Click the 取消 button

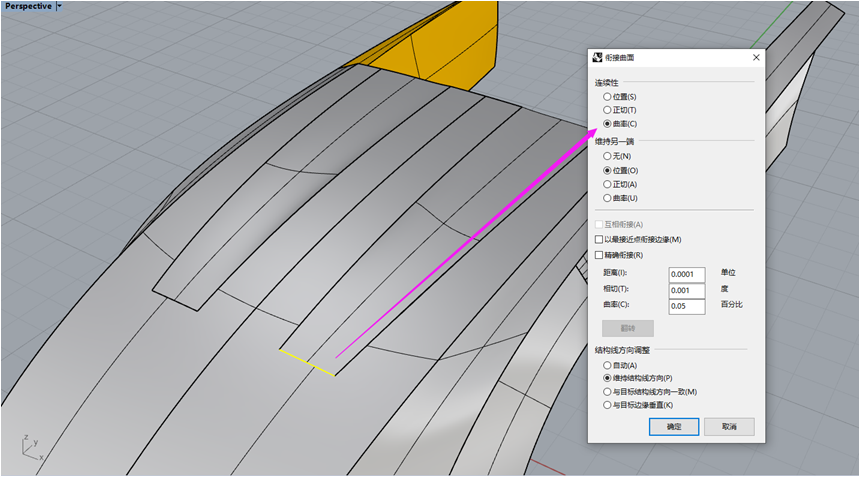coord(729,427)
